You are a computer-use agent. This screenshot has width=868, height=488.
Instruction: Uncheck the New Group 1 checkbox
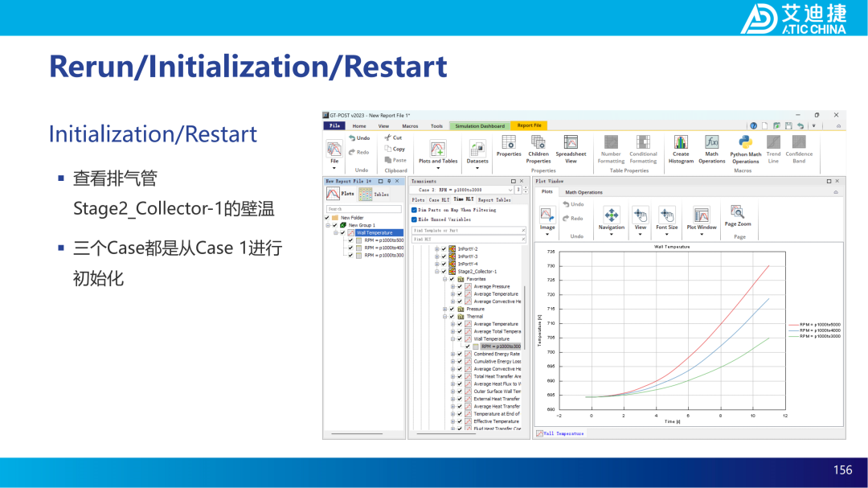[335, 225]
